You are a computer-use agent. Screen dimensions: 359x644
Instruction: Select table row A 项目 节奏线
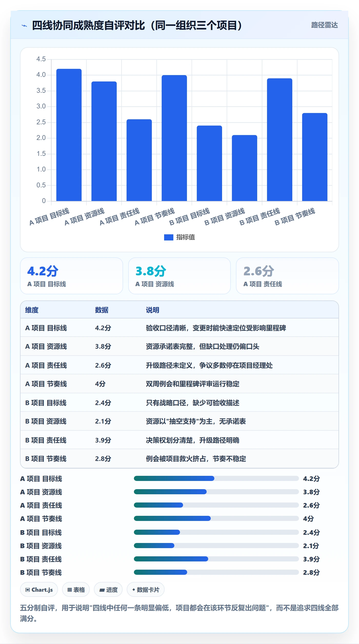tap(180, 384)
